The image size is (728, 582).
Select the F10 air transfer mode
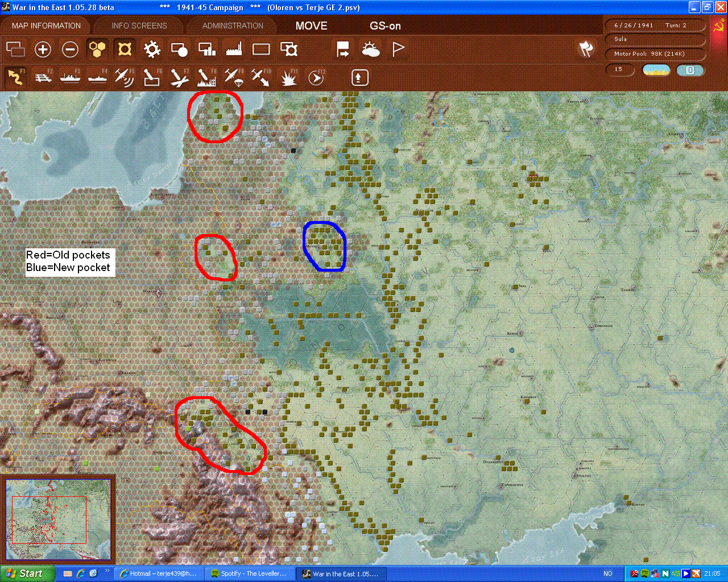261,77
